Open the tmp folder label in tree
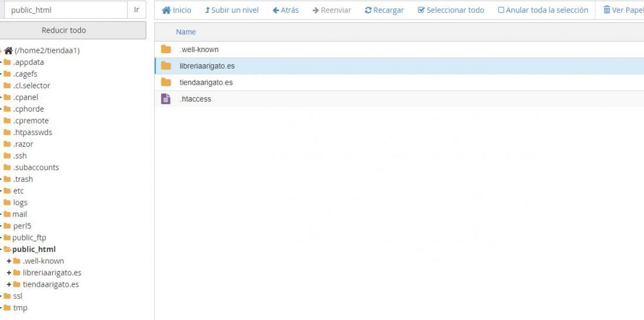 pos(20,308)
